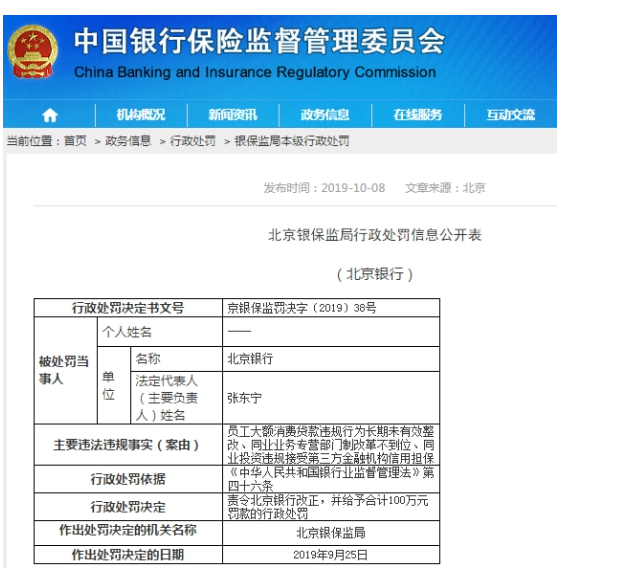Viewport: 623px width, 575px height.
Task: Open the 政务信息 menu
Action: click(325, 115)
